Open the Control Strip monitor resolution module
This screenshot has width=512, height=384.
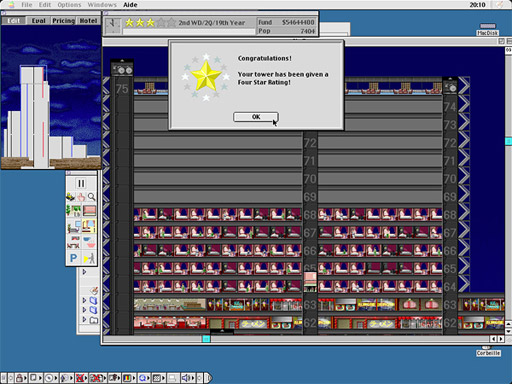coord(158,378)
